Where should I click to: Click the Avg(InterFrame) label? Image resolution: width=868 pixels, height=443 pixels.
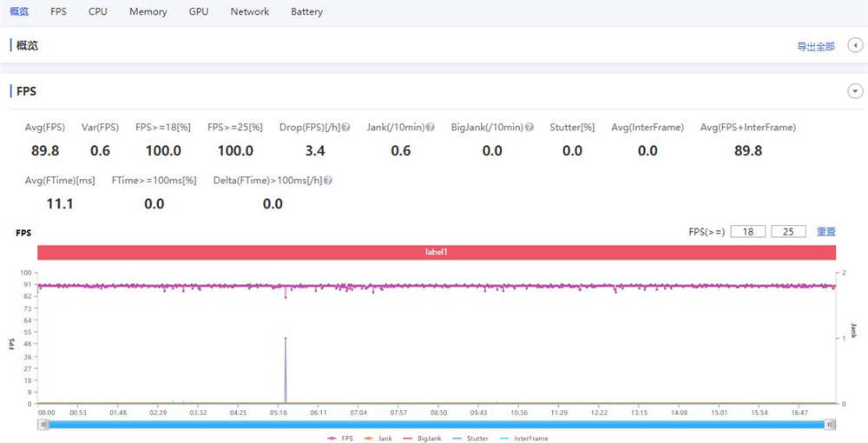click(x=648, y=128)
